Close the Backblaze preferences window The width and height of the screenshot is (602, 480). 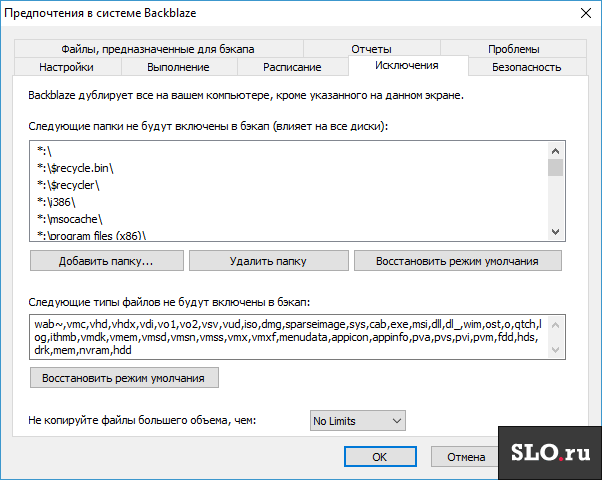(586, 13)
